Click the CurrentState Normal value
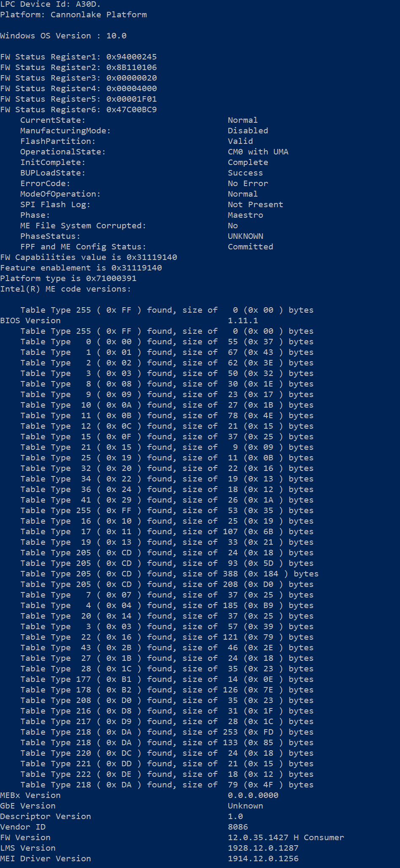 point(243,120)
